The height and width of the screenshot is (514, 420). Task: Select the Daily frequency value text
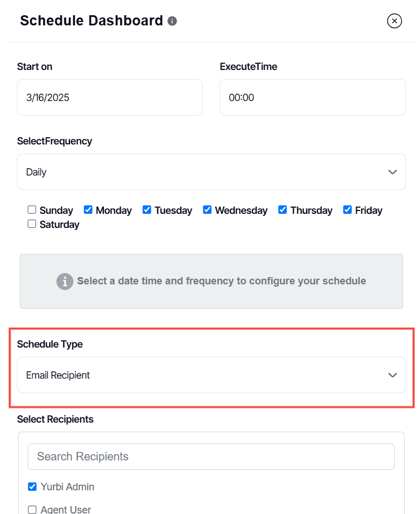tap(36, 172)
